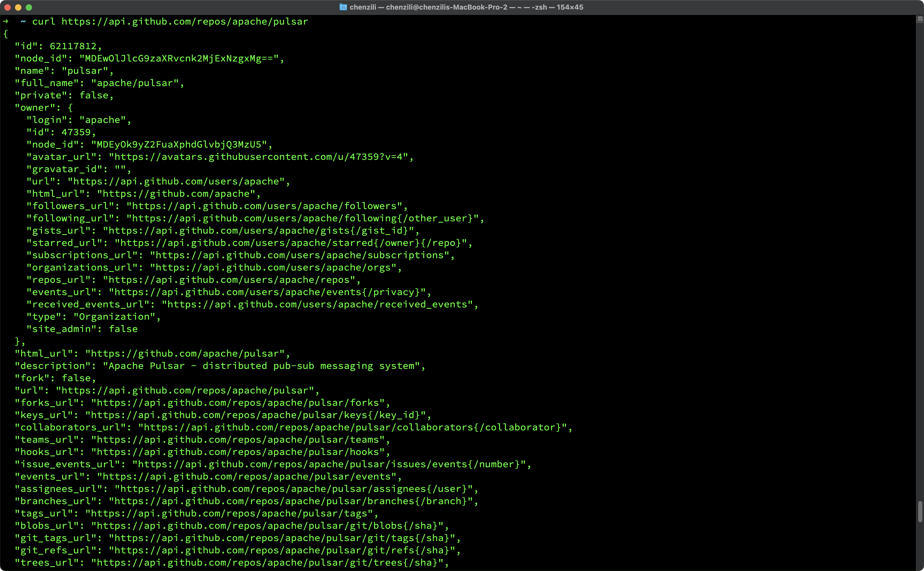
Task: Click the vertical scrollbar thumb
Action: (x=920, y=511)
